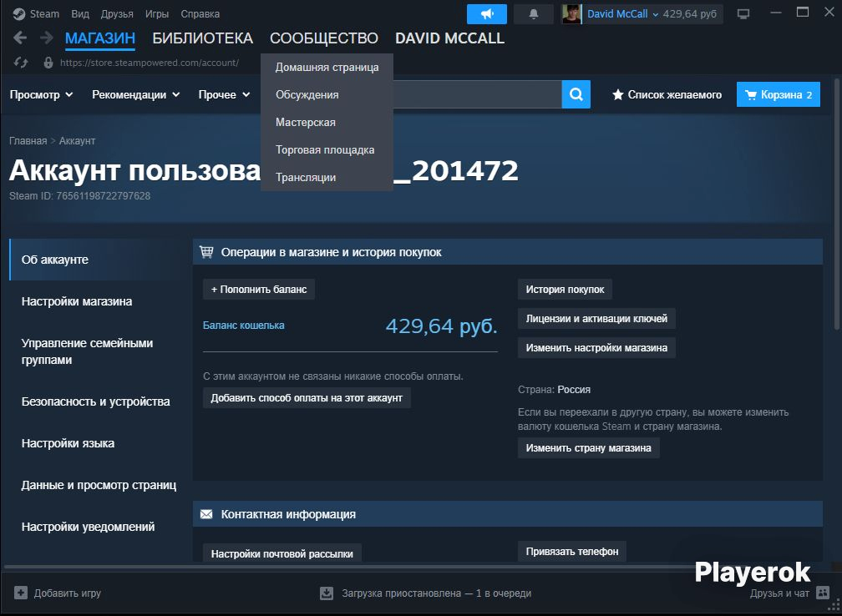Click Загрузка приостановлена status text

click(437, 593)
